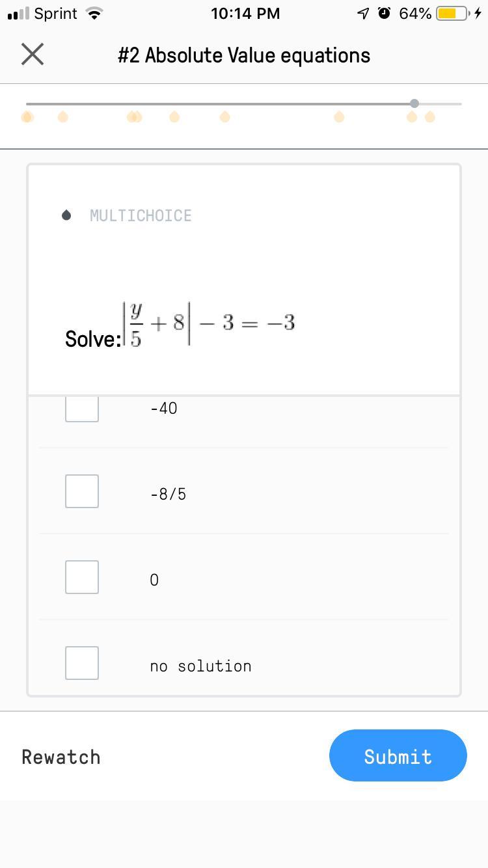Tap the alarm clock status icon
This screenshot has height=868, width=488.
pyautogui.click(x=384, y=14)
